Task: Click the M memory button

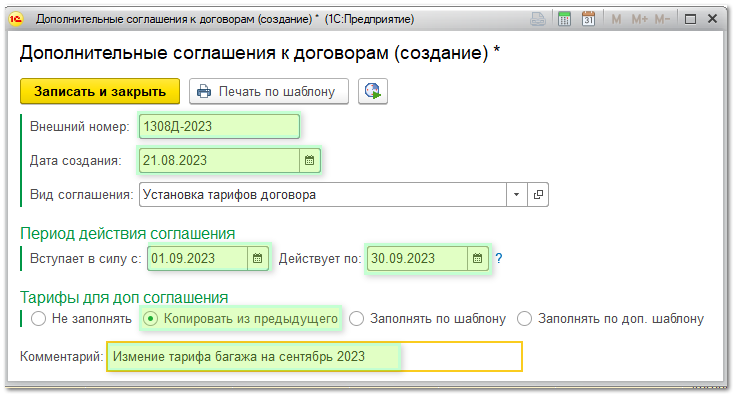Action: click(x=616, y=19)
